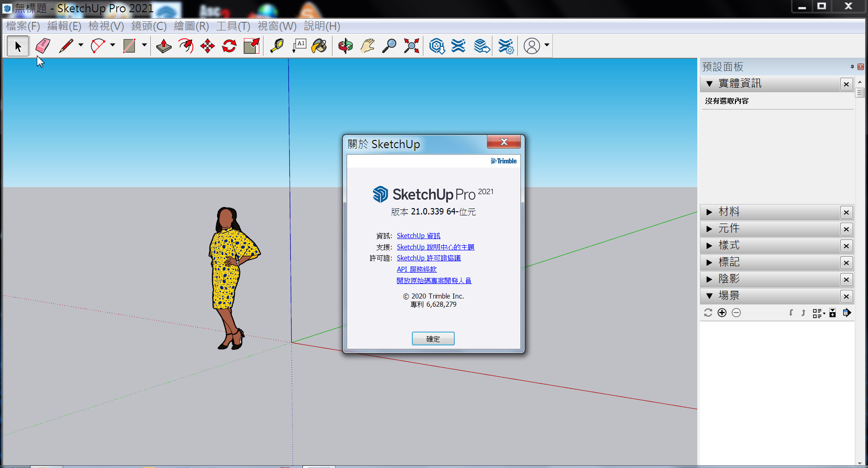Select the Pan hand tool

[x=367, y=46]
